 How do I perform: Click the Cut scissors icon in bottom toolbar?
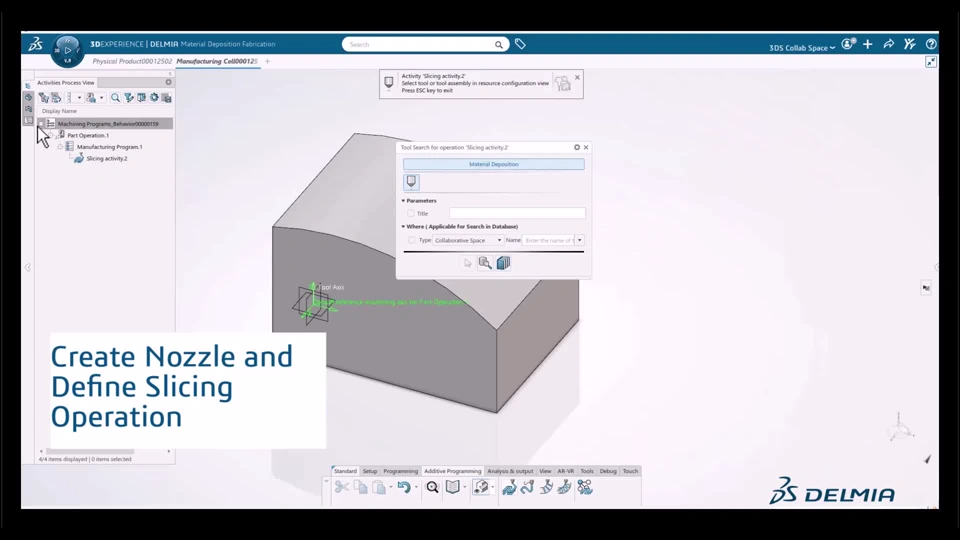[x=342, y=487]
